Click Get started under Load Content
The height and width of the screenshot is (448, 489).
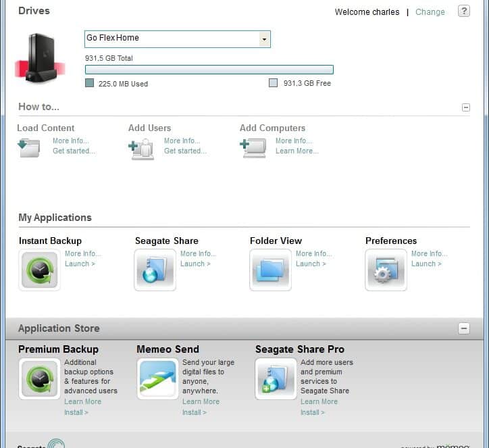point(74,151)
